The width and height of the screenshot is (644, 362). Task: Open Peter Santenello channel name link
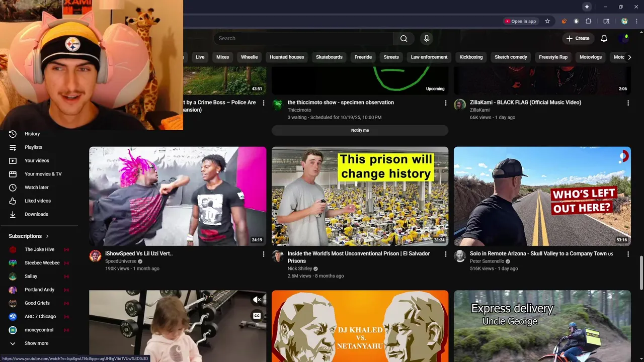(487, 261)
